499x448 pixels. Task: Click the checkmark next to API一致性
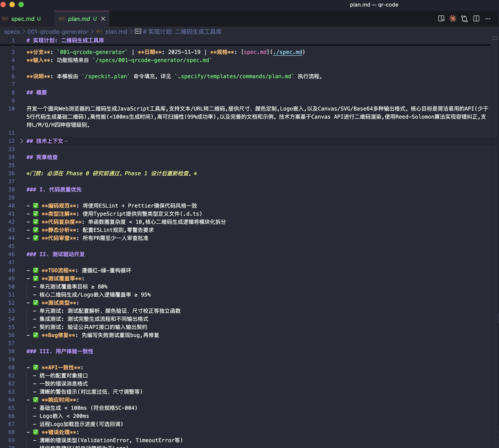pyautogui.click(x=36, y=368)
